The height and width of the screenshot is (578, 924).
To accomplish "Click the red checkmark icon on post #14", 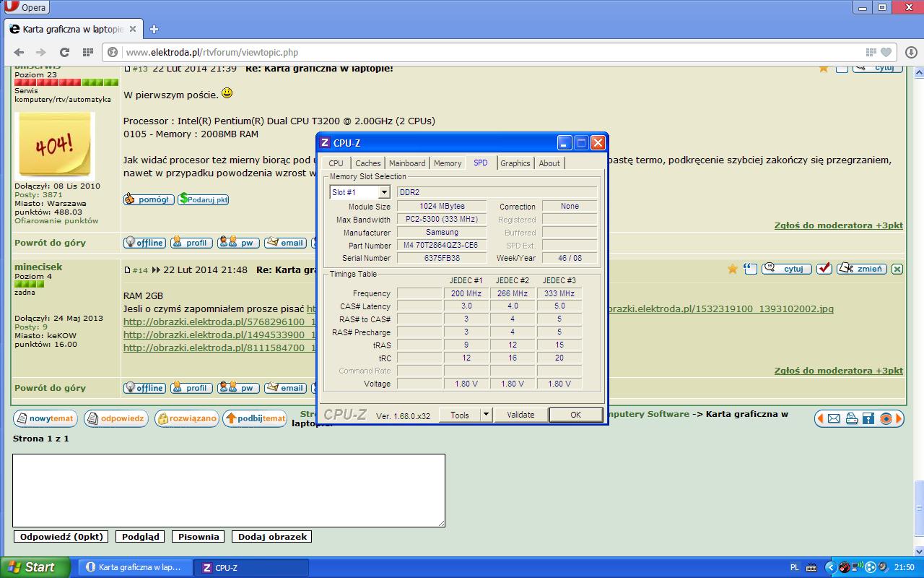I will pyautogui.click(x=824, y=269).
